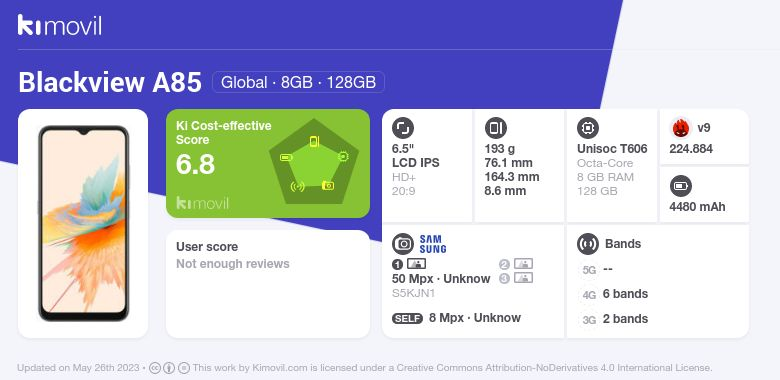
Task: Click the screen size display icon
Action: point(403,128)
